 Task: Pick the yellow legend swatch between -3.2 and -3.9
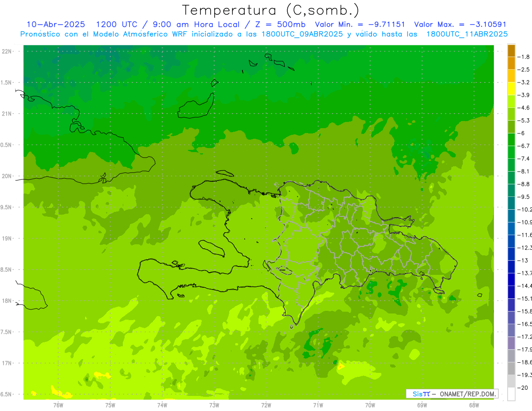(511, 89)
